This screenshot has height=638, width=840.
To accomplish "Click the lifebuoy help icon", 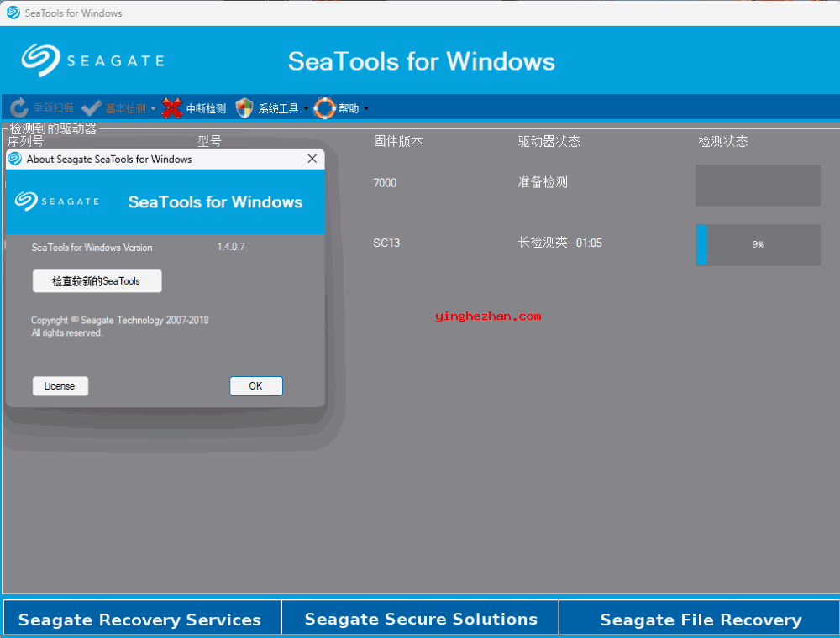I will 324,108.
